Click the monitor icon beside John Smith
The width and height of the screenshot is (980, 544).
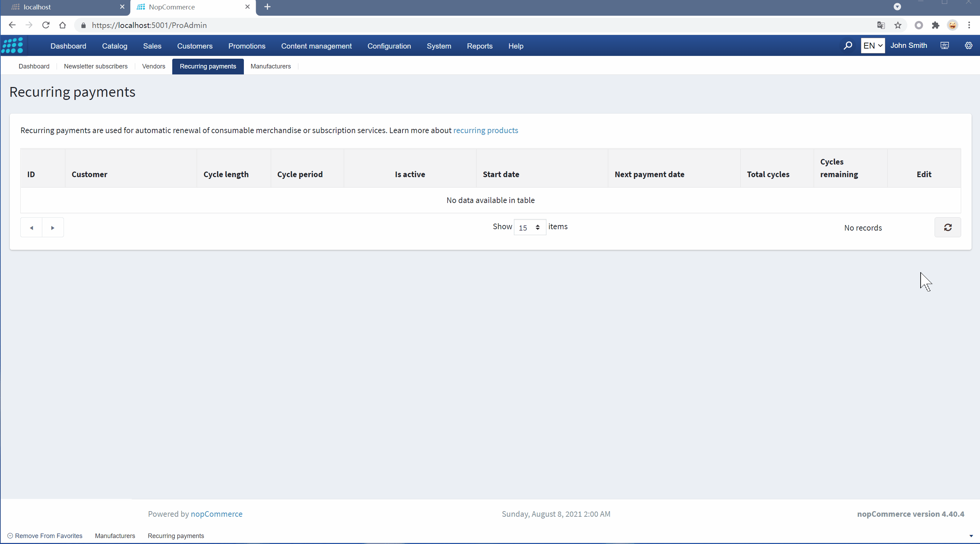[x=945, y=46]
